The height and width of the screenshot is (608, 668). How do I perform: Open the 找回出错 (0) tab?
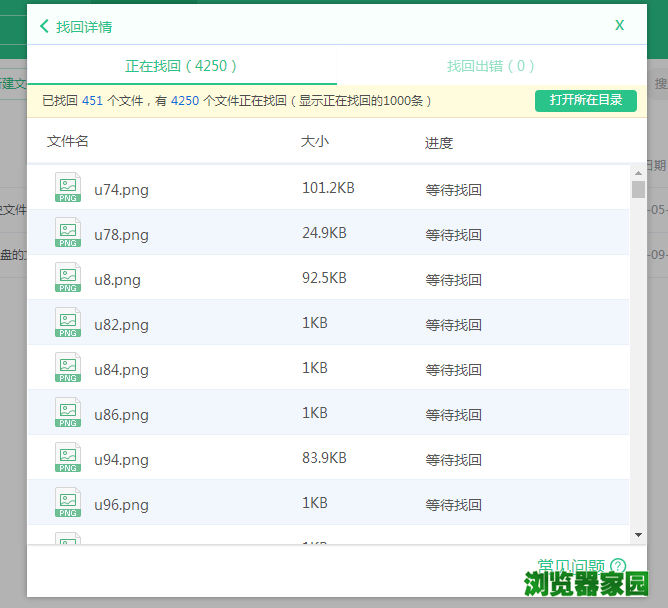pos(490,66)
